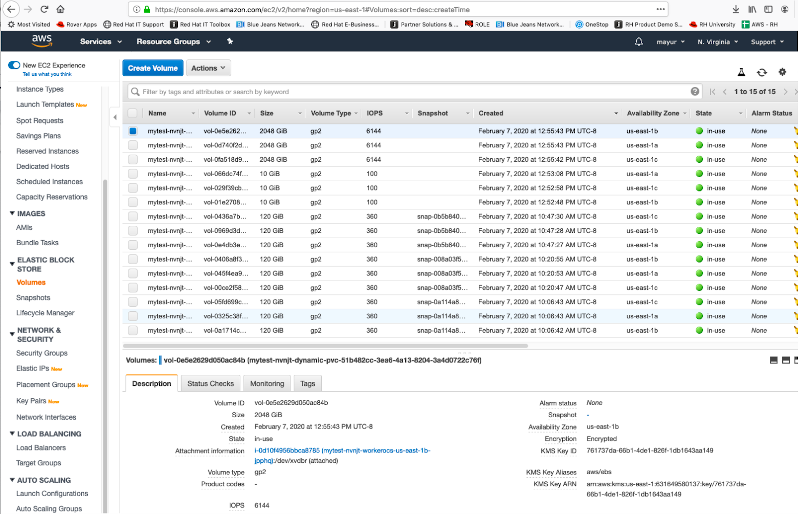Switch to the Monitoring tab
The height and width of the screenshot is (514, 800).
(x=267, y=383)
